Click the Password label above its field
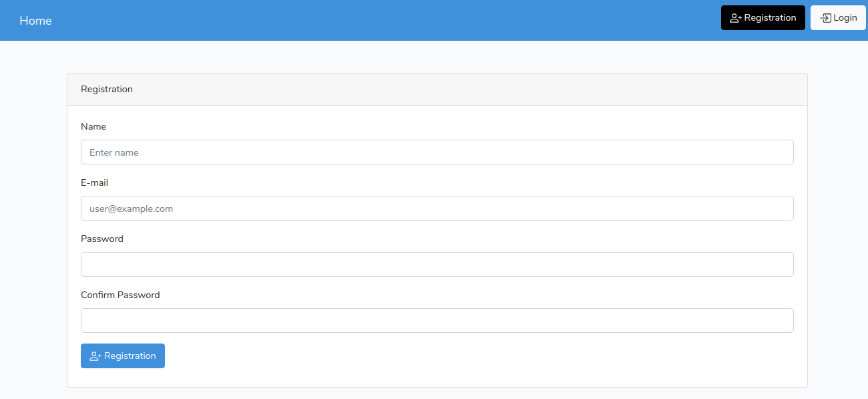Viewport: 868px width, 399px height. tap(102, 239)
